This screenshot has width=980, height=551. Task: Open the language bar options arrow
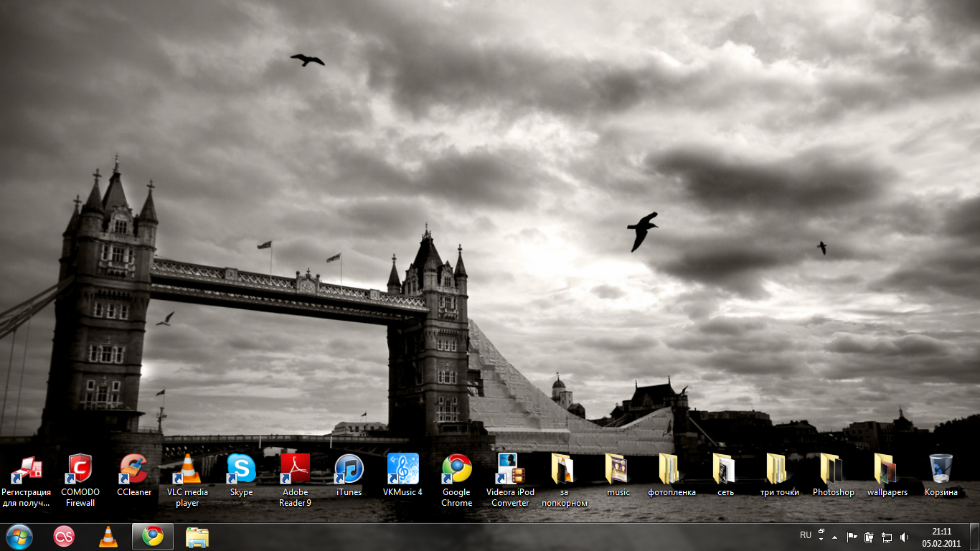[821, 540]
